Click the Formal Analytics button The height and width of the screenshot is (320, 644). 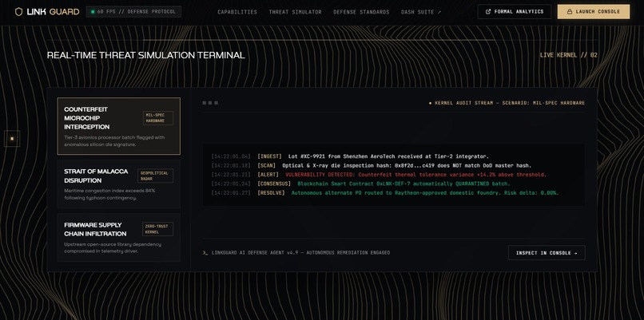point(515,11)
